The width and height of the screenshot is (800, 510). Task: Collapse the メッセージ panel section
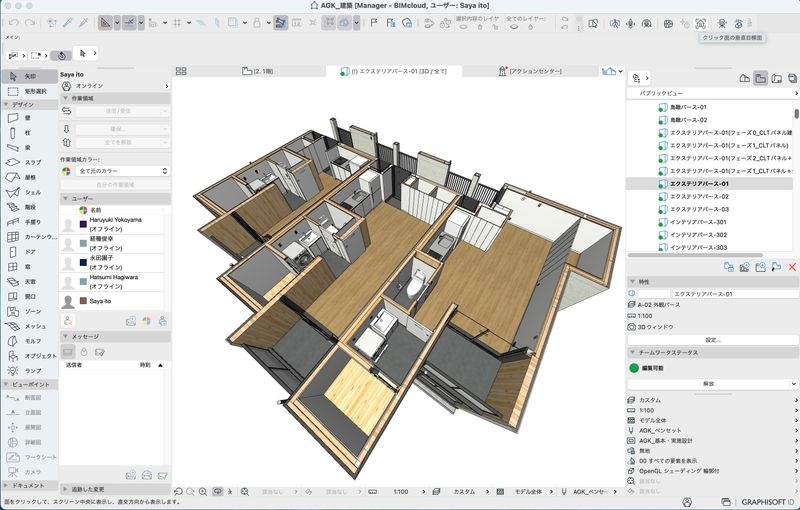65,337
